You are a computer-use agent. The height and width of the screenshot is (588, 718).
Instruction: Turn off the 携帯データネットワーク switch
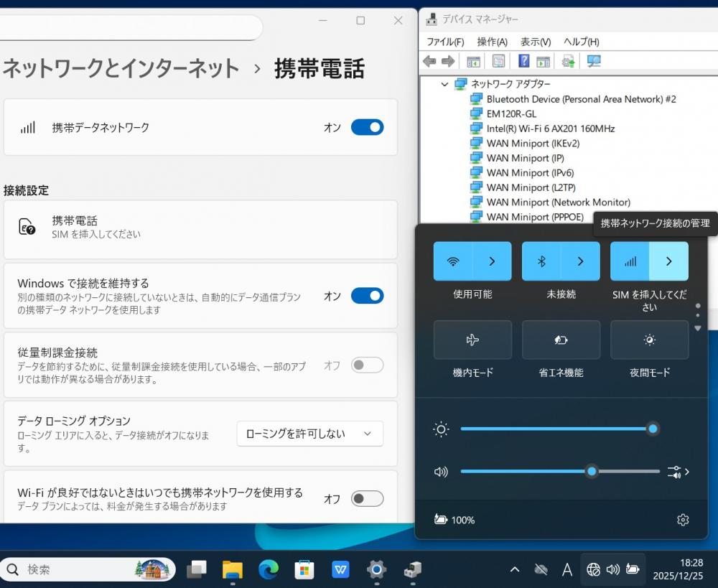point(367,128)
